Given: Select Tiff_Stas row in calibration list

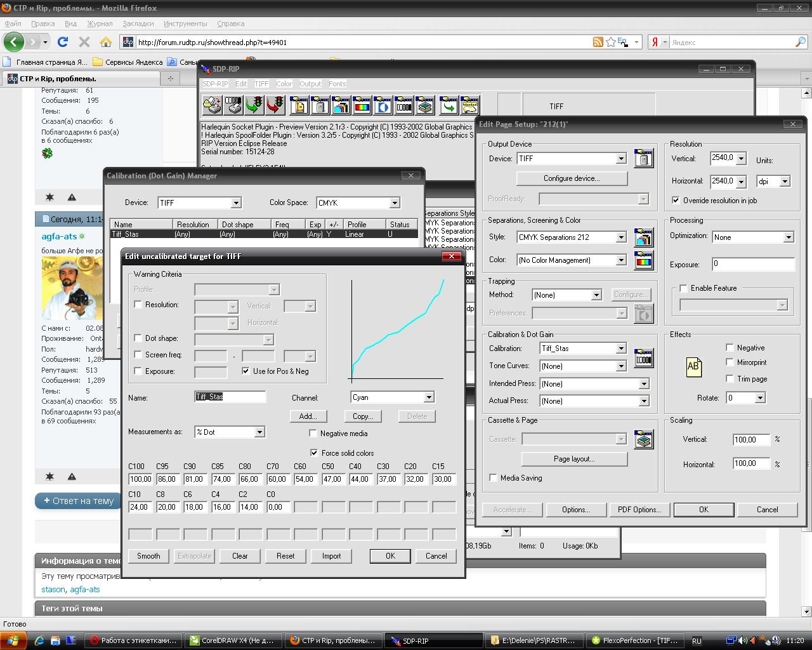Looking at the screenshot, I should 263,234.
